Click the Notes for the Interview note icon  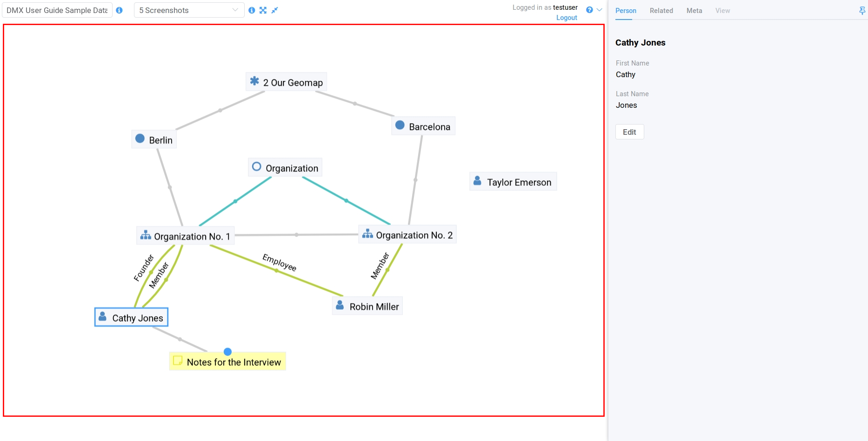pyautogui.click(x=178, y=361)
